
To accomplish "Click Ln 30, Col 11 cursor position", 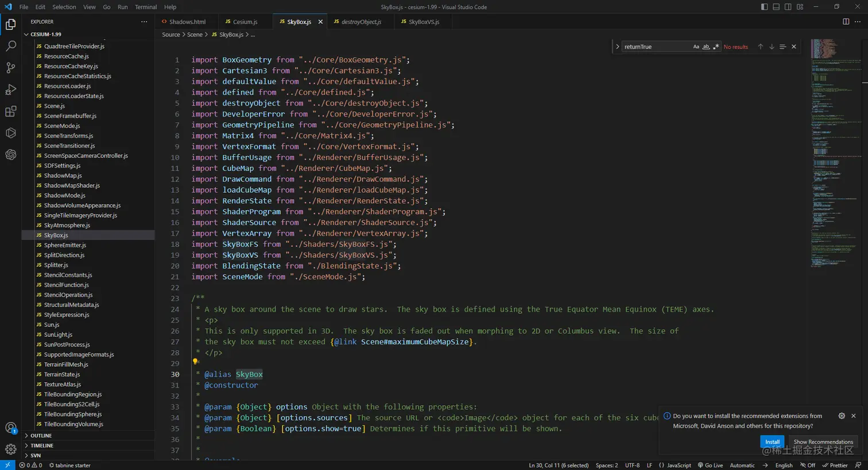I will tap(558, 465).
